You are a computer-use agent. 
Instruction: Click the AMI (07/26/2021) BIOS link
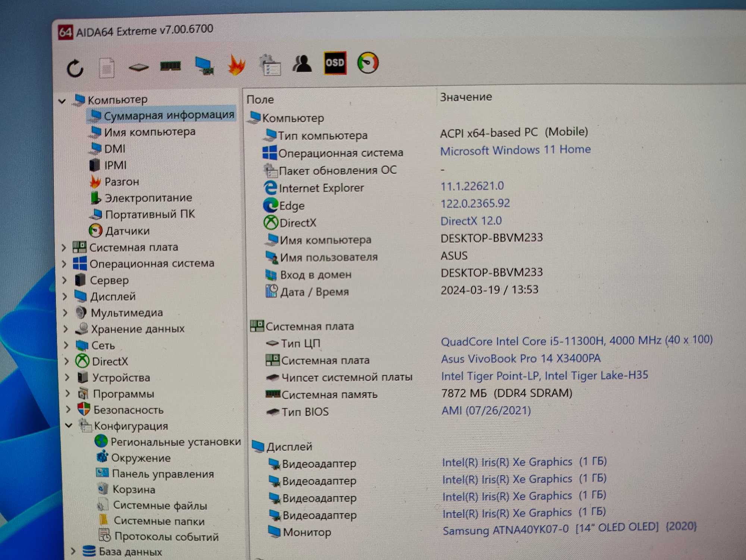tap(486, 410)
